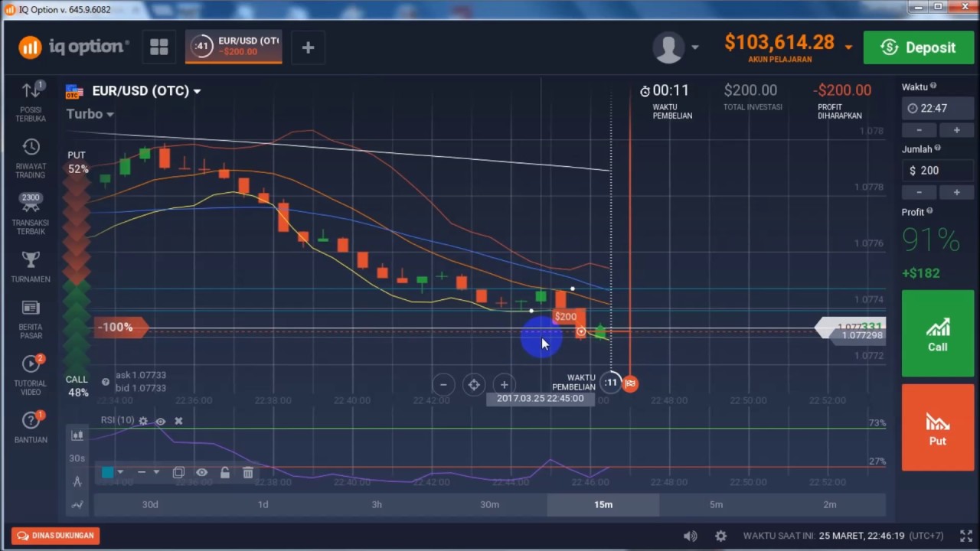Screen dimensions: 980x551
Task: Open the drawing tools compass icon
Action: (x=77, y=481)
